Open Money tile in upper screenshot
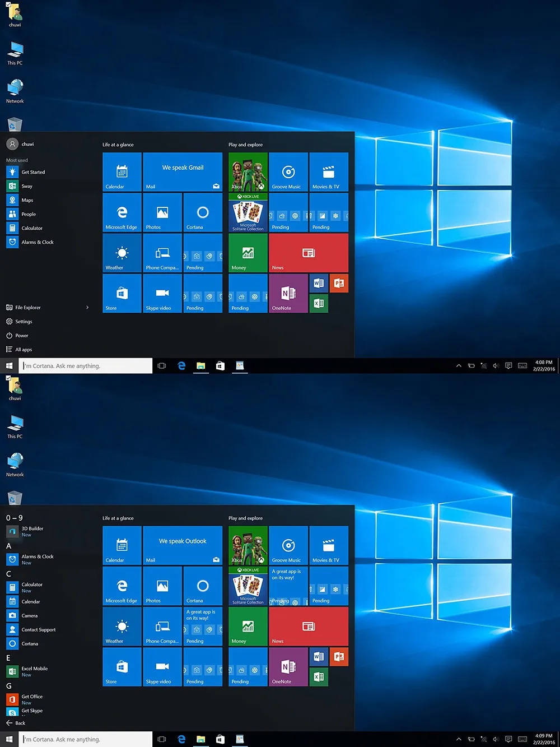 [248, 253]
